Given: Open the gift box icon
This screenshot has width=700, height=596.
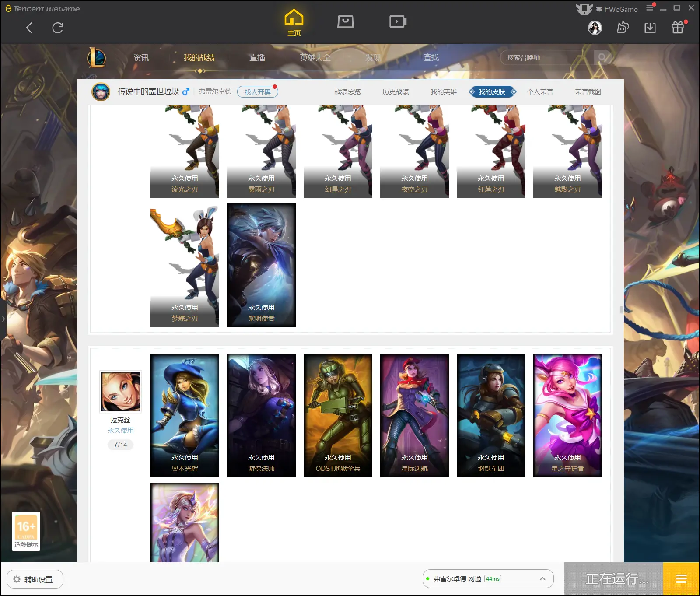Looking at the screenshot, I should pyautogui.click(x=678, y=28).
